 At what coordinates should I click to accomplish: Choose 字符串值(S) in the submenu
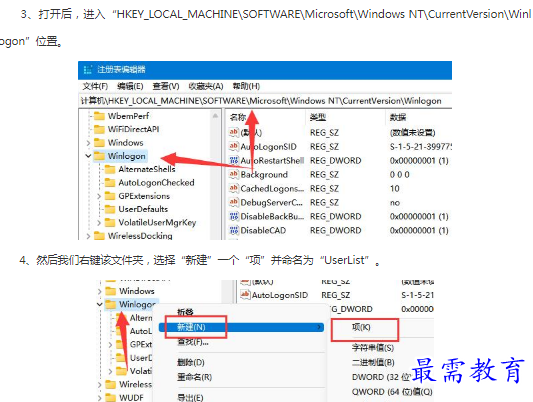(373, 348)
